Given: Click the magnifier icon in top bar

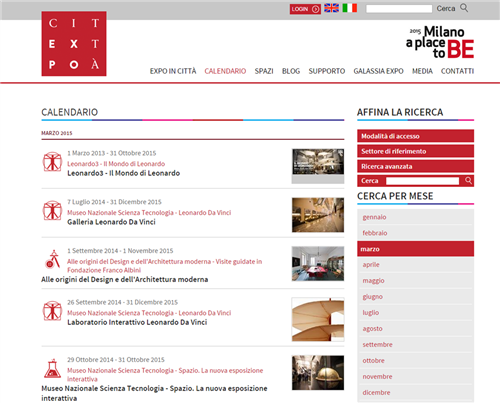Looking at the screenshot, I should click(464, 8).
